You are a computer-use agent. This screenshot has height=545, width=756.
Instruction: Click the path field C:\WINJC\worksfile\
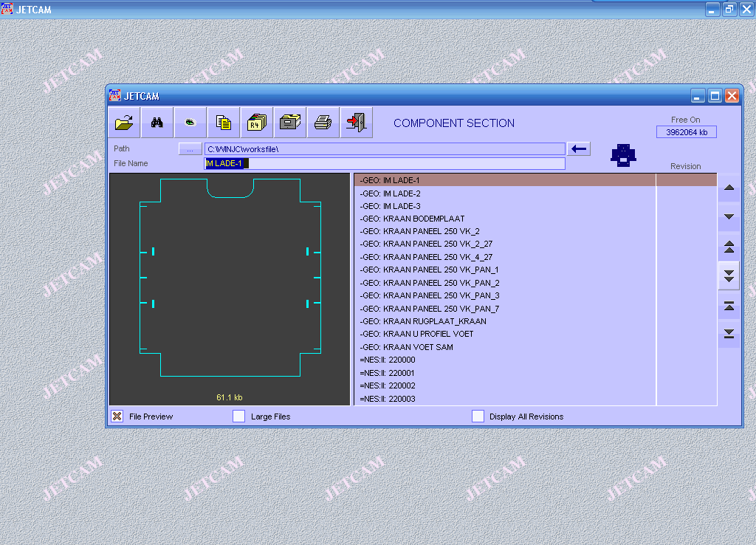[385, 149]
